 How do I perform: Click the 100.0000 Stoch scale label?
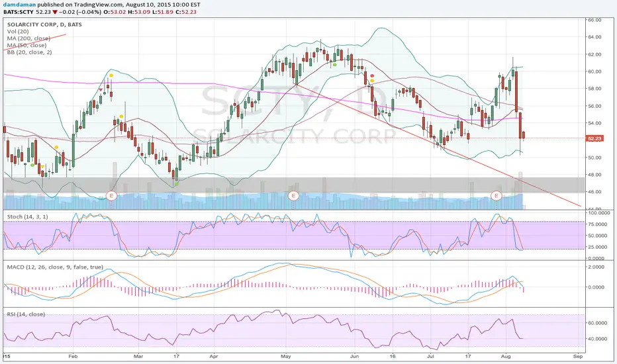tap(598, 213)
